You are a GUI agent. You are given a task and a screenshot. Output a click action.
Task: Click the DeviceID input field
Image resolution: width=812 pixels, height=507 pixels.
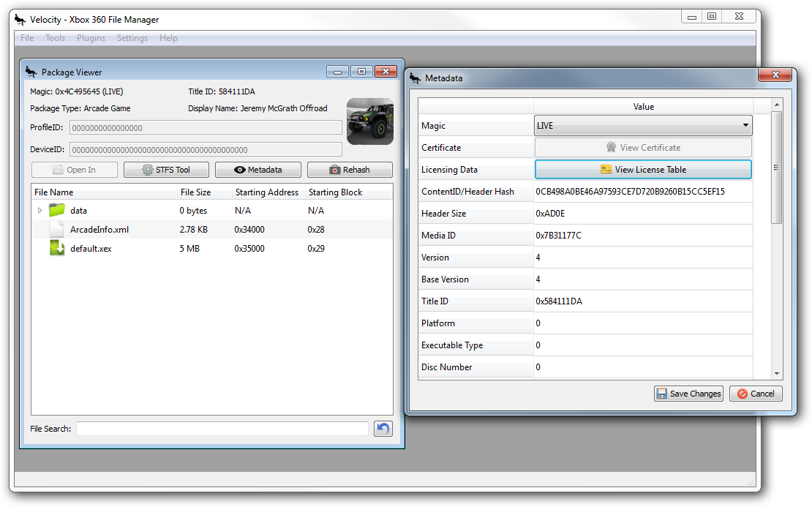(x=206, y=150)
